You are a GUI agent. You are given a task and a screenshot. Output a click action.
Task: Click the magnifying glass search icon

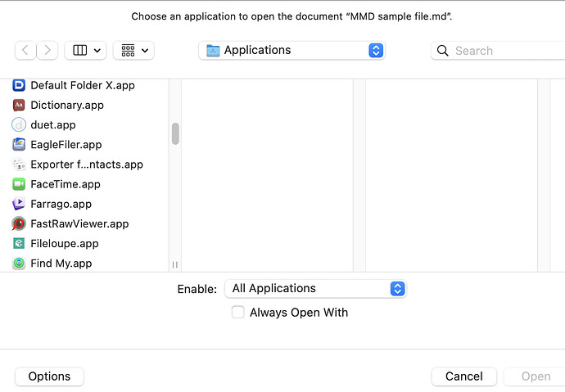tap(442, 51)
